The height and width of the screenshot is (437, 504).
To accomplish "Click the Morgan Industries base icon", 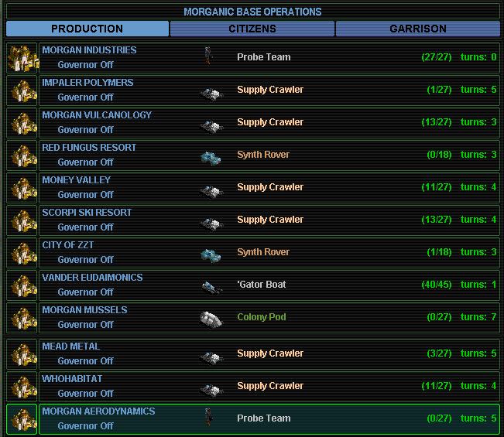I will (x=22, y=58).
